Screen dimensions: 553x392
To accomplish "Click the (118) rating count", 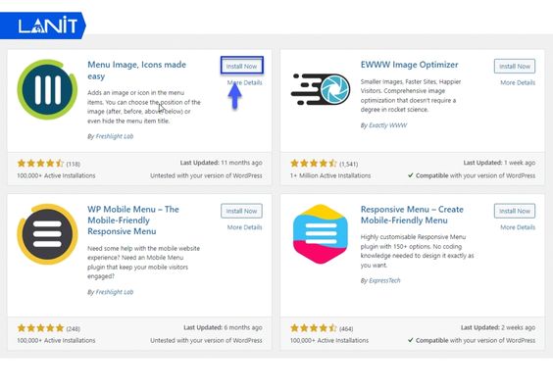I will 74,164.
